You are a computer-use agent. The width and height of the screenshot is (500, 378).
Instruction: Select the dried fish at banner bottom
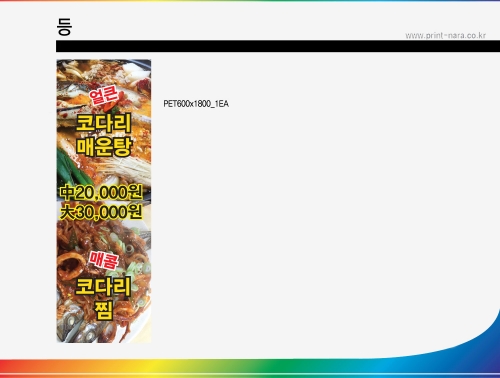[78, 328]
